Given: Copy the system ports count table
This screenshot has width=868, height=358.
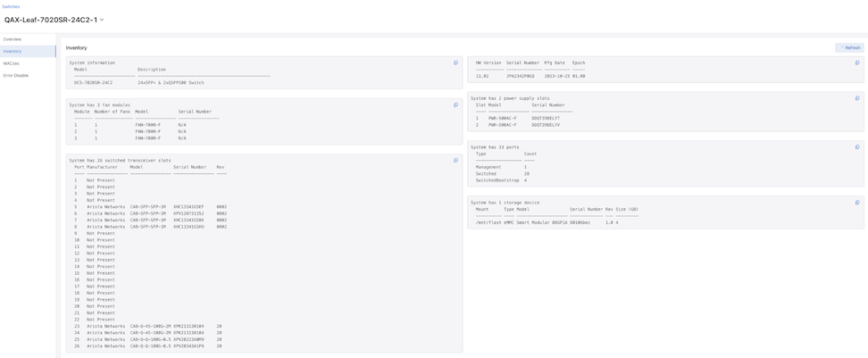Looking at the screenshot, I should 857,147.
